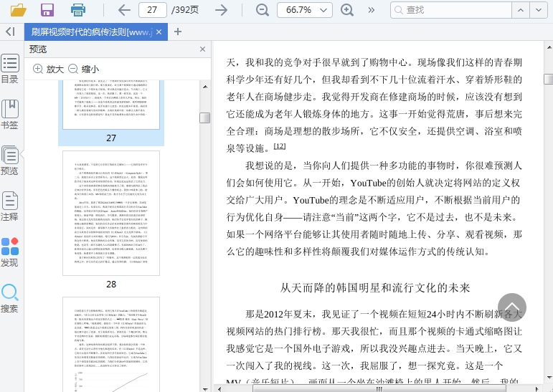553x392 pixels.
Task: Go to previous page with left arrow
Action: [124, 10]
